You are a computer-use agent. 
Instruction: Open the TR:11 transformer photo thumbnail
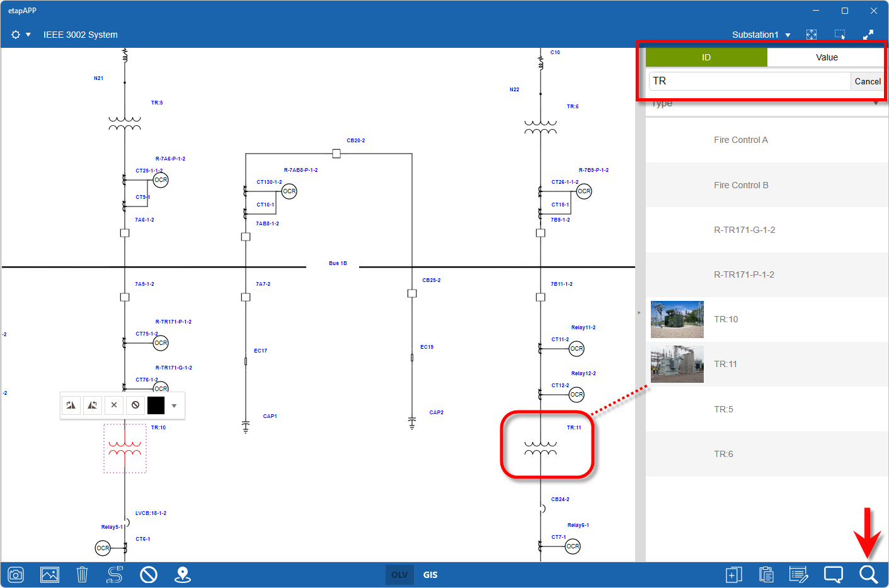coord(677,364)
